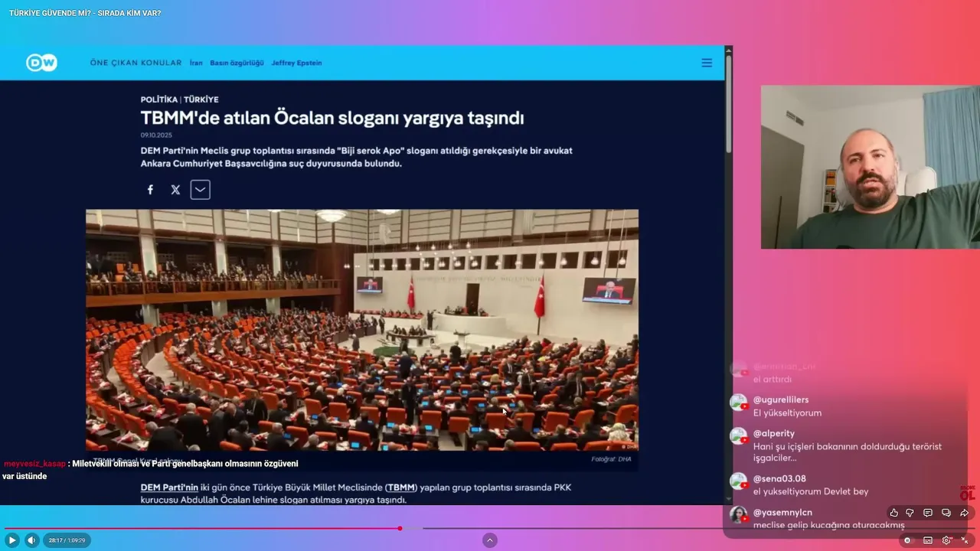This screenshot has width=980, height=551.
Task: Click chat username '@yasemnylcn'
Action: pos(782,512)
